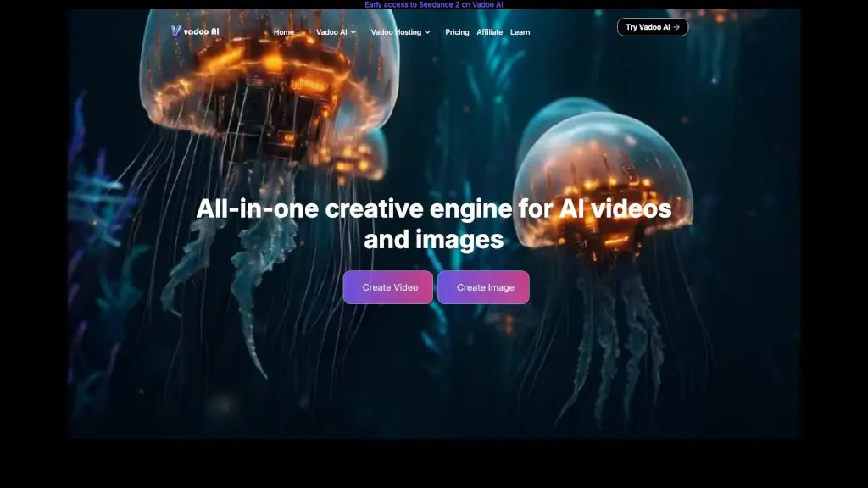The image size is (868, 488).
Task: Select Home in the navigation bar
Action: (284, 32)
